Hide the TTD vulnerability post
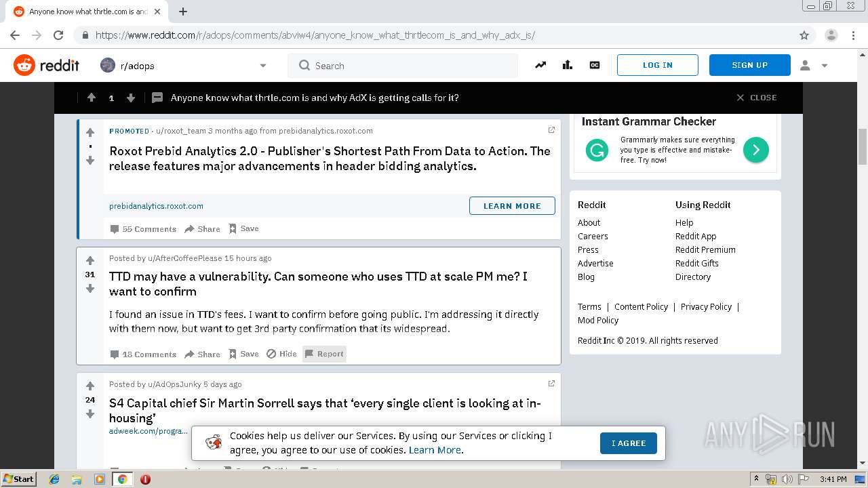Viewport: 868px width, 488px height. pyautogui.click(x=281, y=354)
